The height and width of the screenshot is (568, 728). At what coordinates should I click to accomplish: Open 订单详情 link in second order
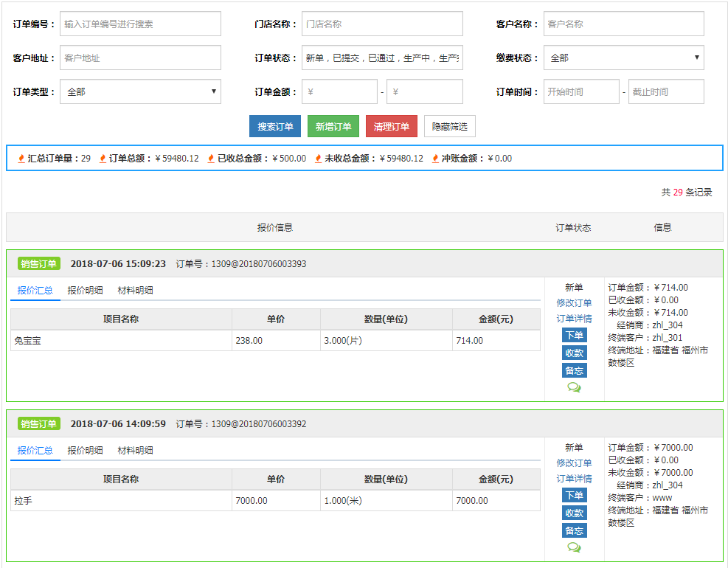click(x=574, y=479)
